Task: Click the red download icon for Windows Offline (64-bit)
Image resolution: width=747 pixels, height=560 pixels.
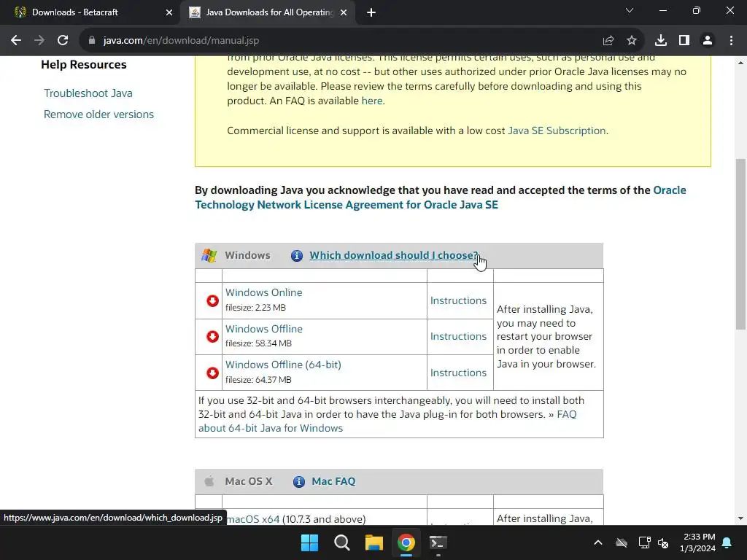Action: pyautogui.click(x=212, y=373)
